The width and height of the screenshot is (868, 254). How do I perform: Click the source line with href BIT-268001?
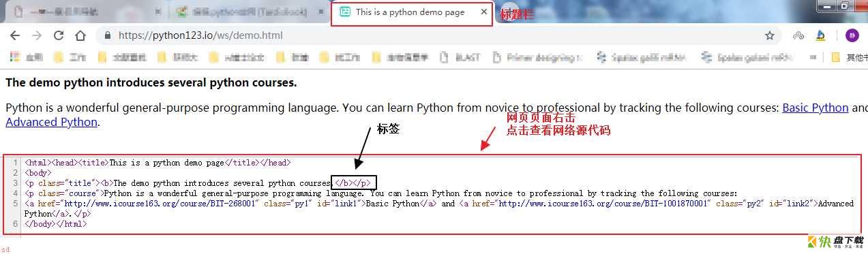[438, 208]
